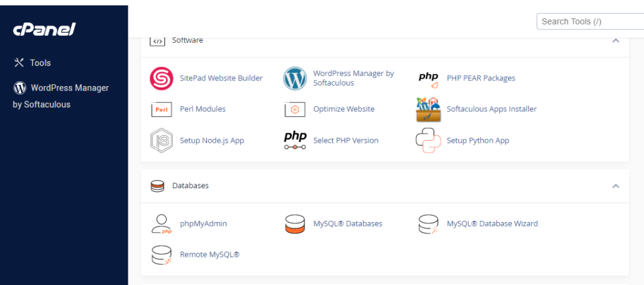
Task: Open the SitePad Website Builder link
Action: click(221, 78)
